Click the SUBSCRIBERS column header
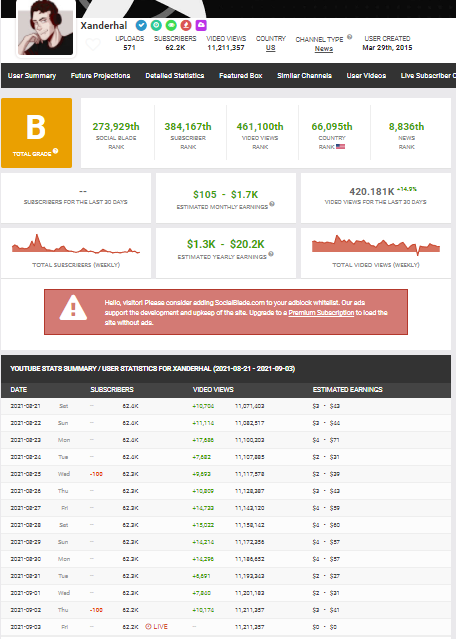Image resolution: width=456 pixels, height=639 pixels. (x=112, y=390)
